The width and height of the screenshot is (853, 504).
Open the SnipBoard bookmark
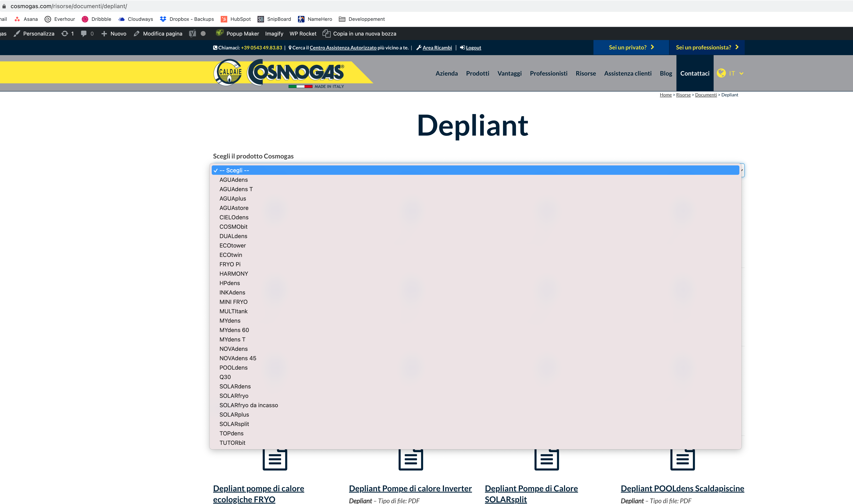(x=274, y=19)
